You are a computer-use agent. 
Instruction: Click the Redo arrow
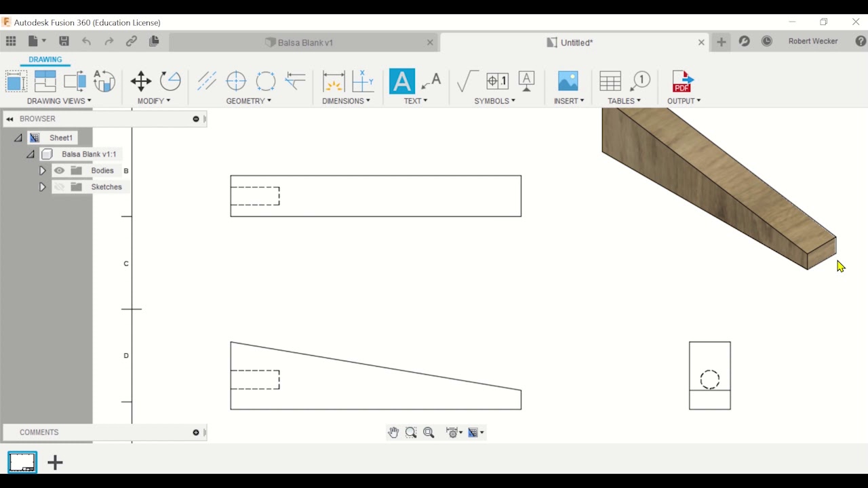pyautogui.click(x=109, y=41)
